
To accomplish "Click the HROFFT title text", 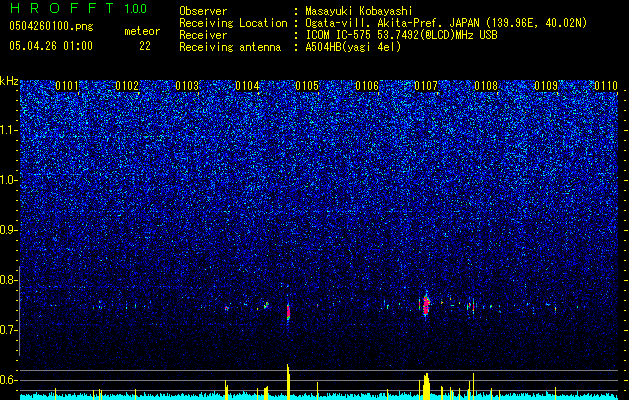I will click(62, 8).
